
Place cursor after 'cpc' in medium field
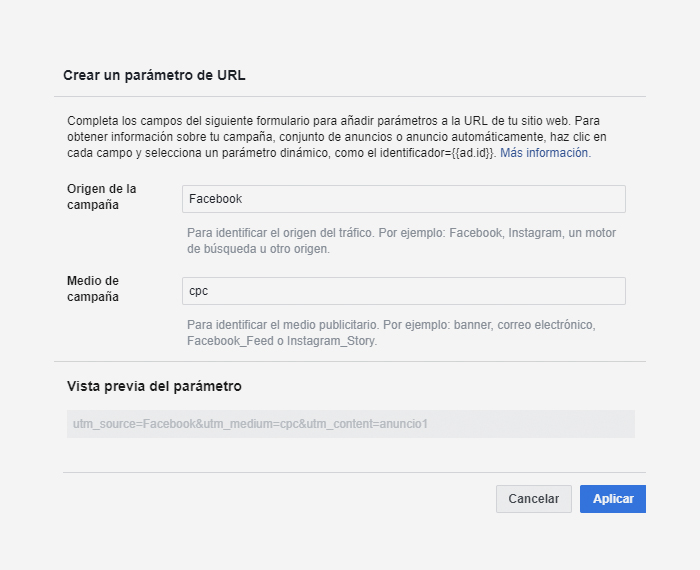[x=210, y=291]
